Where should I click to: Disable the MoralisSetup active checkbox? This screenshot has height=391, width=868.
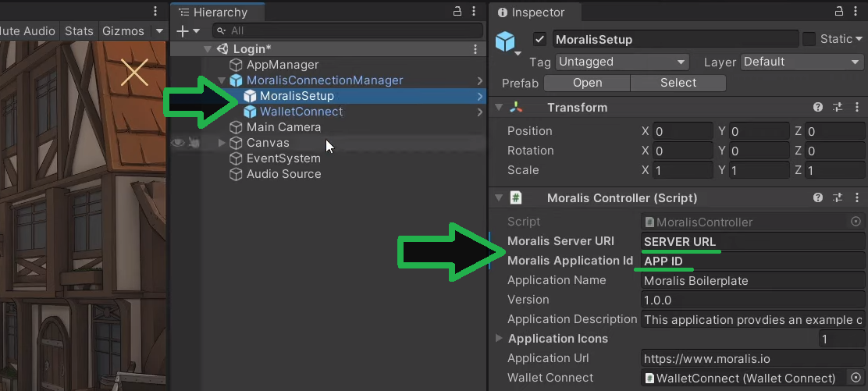[x=539, y=39]
